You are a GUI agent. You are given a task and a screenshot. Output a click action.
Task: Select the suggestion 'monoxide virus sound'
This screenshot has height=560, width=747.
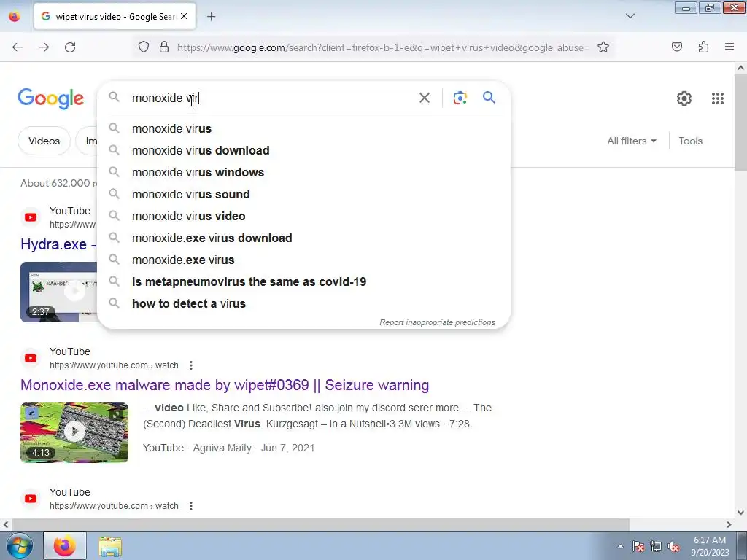pos(303,194)
